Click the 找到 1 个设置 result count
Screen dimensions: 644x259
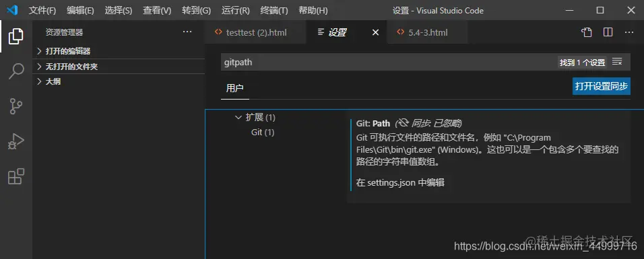point(583,63)
